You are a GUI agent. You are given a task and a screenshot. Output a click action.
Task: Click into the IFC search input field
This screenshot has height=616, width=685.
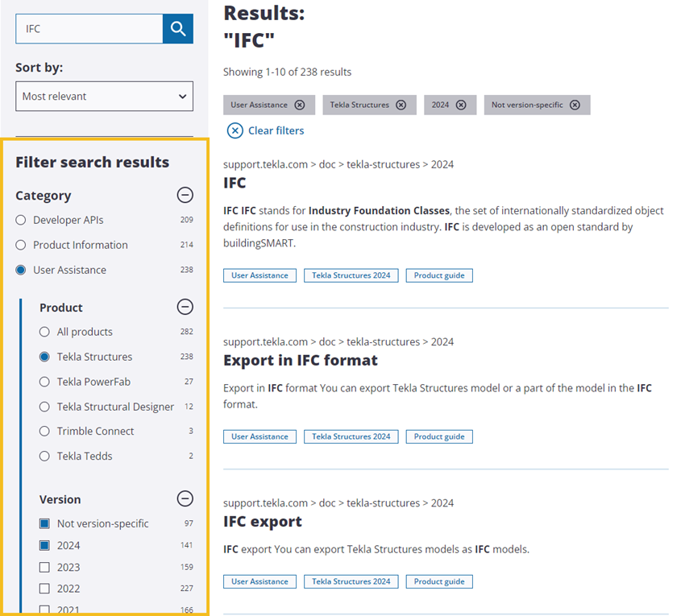(x=89, y=29)
